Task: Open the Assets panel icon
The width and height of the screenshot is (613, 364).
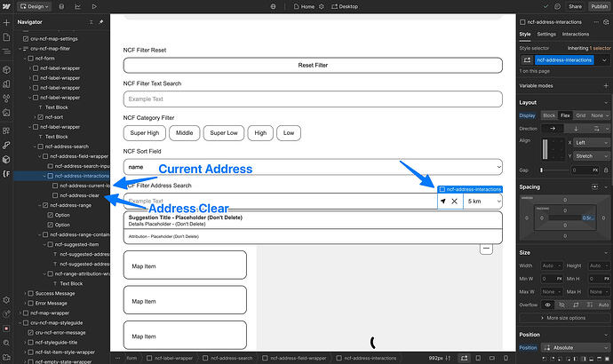Action: [6, 113]
